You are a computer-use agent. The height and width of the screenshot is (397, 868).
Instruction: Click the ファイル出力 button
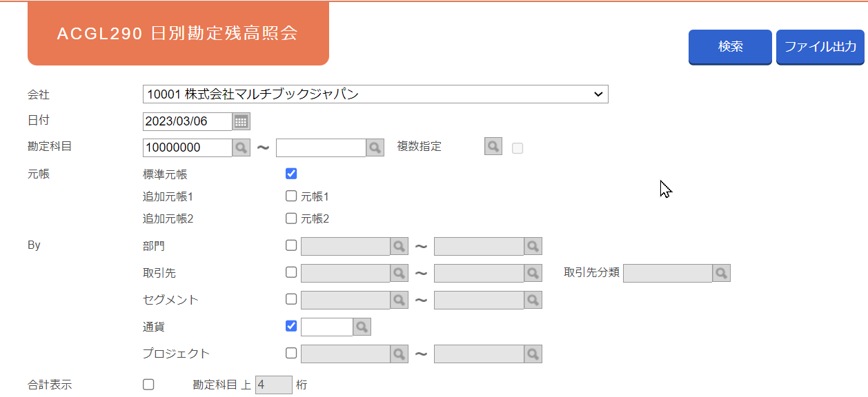(820, 47)
